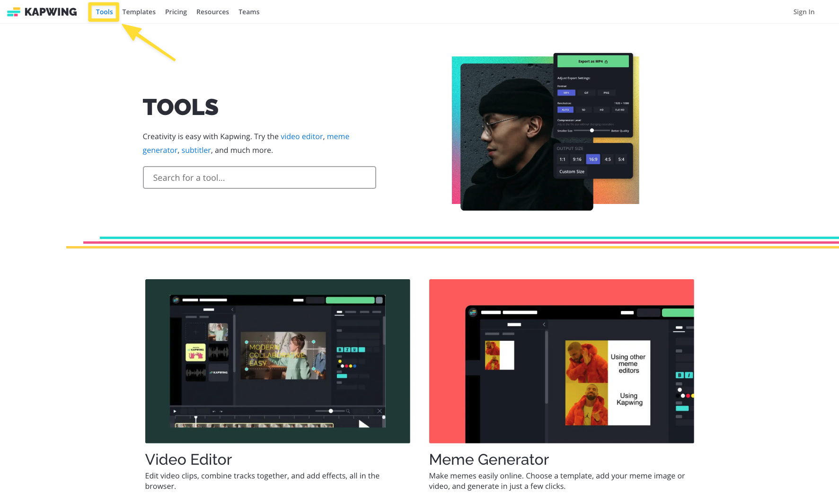Click the 'TOOLS' page heading
This screenshot has width=839, height=504.
point(180,107)
